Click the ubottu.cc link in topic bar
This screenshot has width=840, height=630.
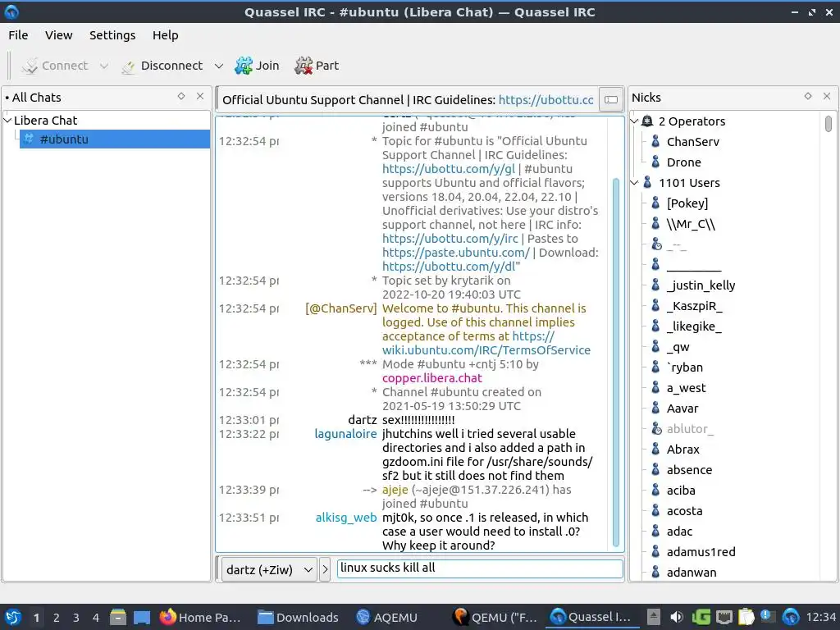tap(546, 100)
